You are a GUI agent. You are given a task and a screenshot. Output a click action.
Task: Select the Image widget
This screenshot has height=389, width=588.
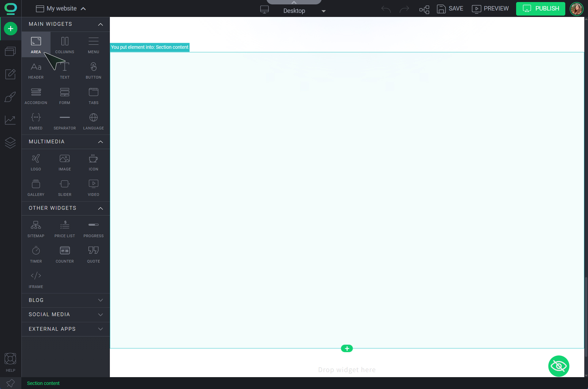coord(65,162)
